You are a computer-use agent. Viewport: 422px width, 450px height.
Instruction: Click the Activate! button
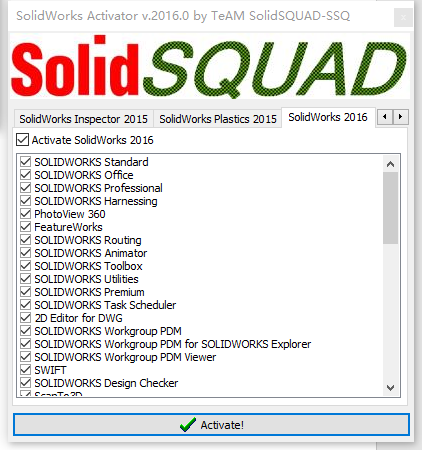coord(211,425)
